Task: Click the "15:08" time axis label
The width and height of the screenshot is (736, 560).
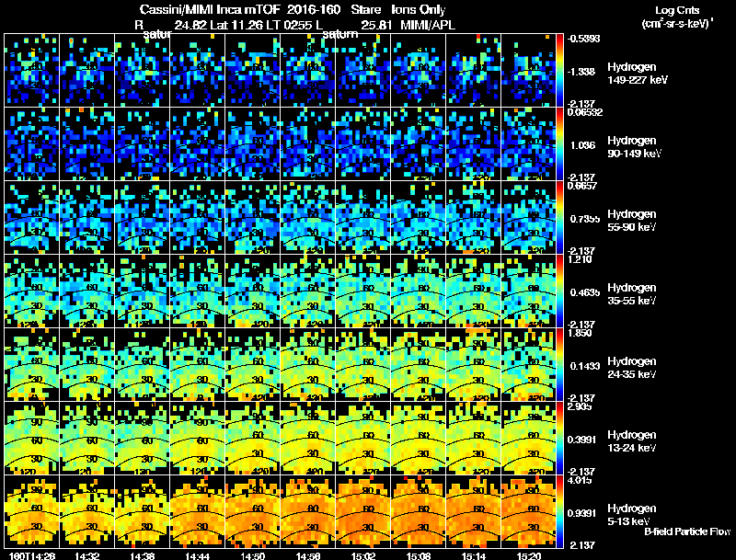Action: 419,556
